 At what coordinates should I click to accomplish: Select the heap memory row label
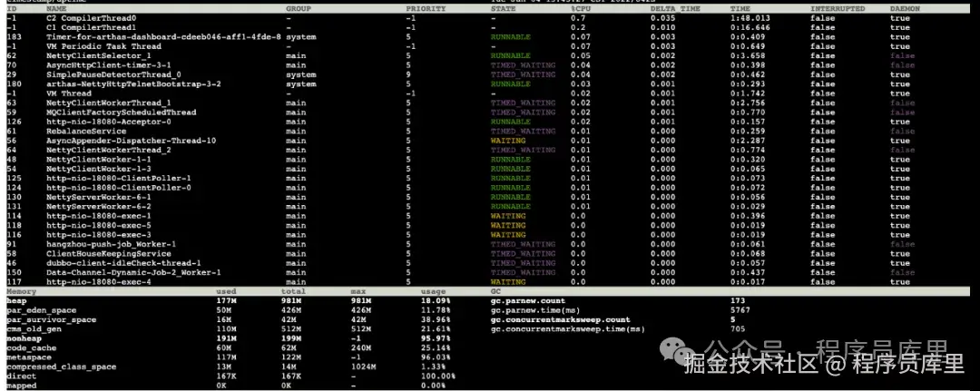click(x=16, y=300)
